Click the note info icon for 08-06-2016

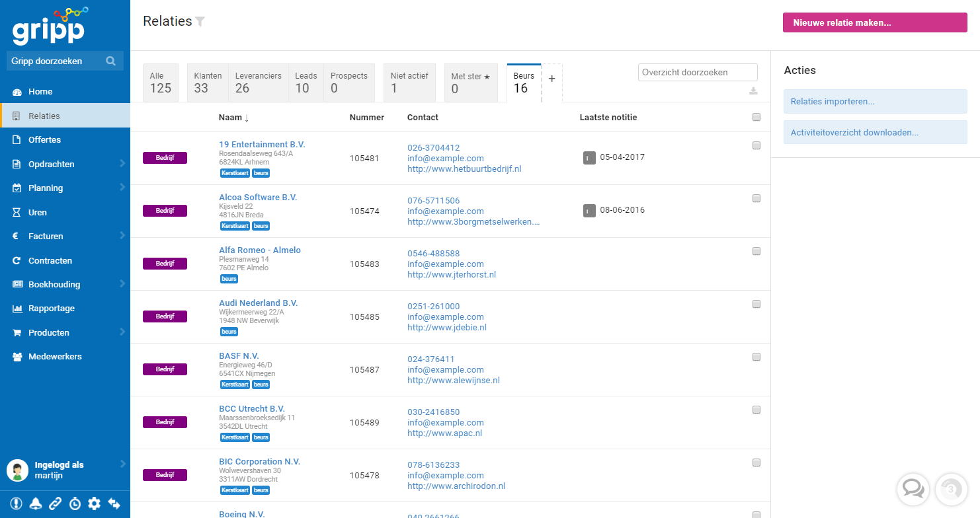click(x=589, y=211)
